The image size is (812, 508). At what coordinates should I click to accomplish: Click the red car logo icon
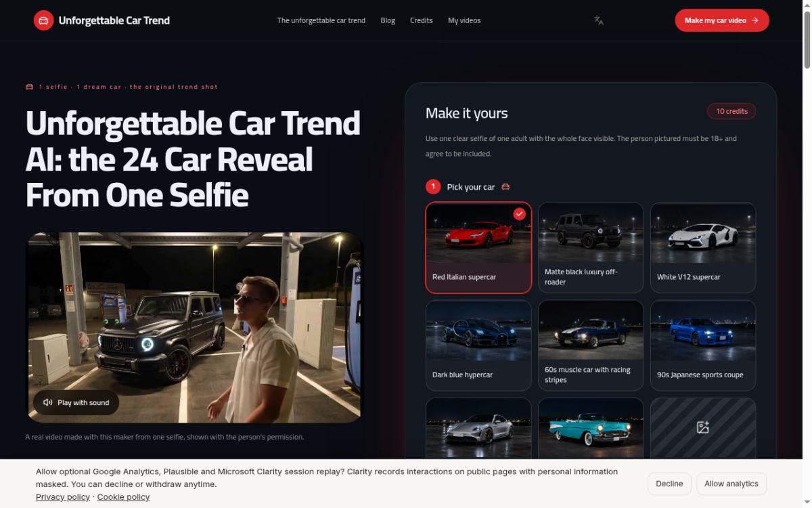pos(43,20)
